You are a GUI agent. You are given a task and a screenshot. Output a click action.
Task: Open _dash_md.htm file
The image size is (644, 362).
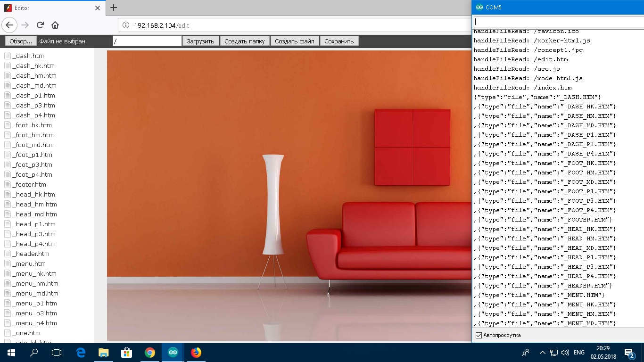34,85
